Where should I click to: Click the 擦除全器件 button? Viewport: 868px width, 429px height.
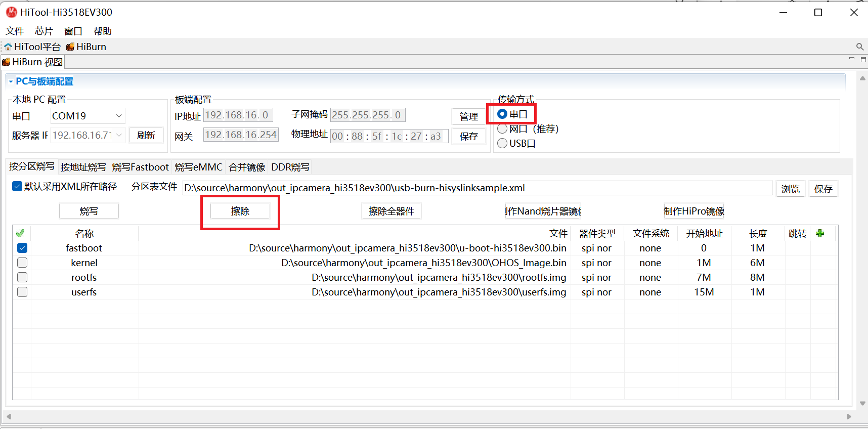[391, 211]
